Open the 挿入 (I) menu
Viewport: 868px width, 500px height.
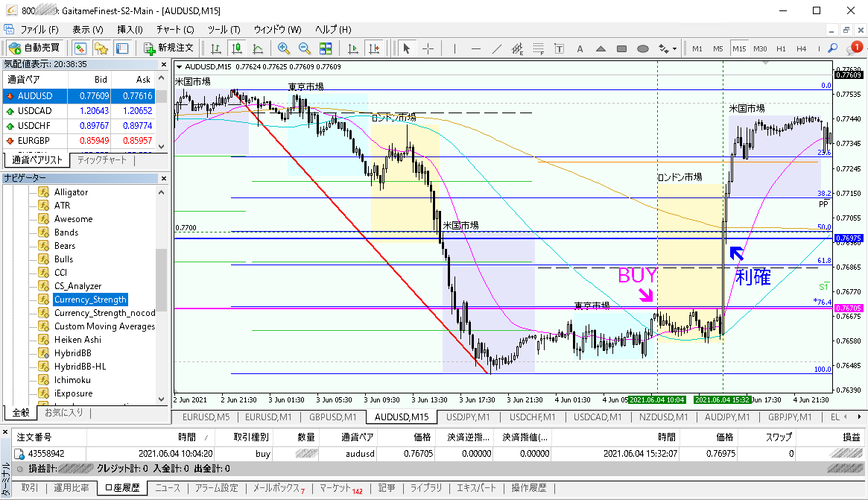pyautogui.click(x=130, y=29)
